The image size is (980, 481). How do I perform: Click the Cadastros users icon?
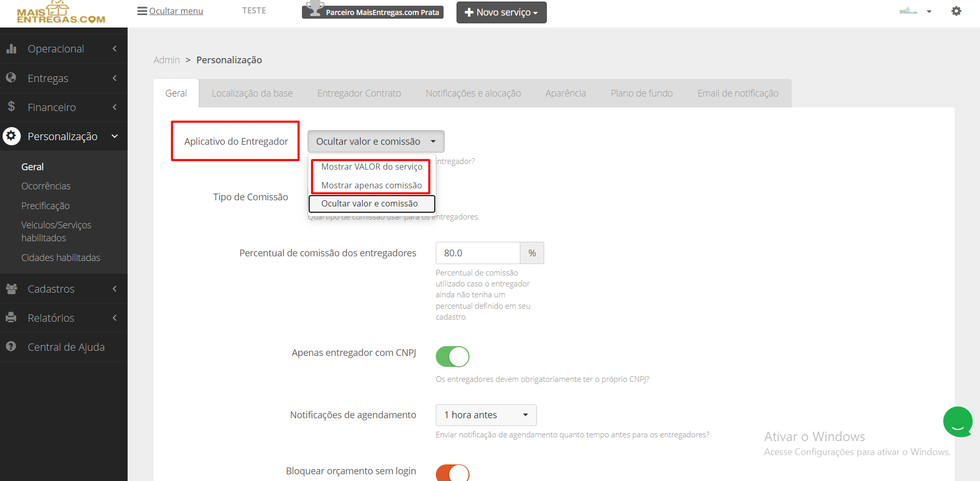[11, 288]
